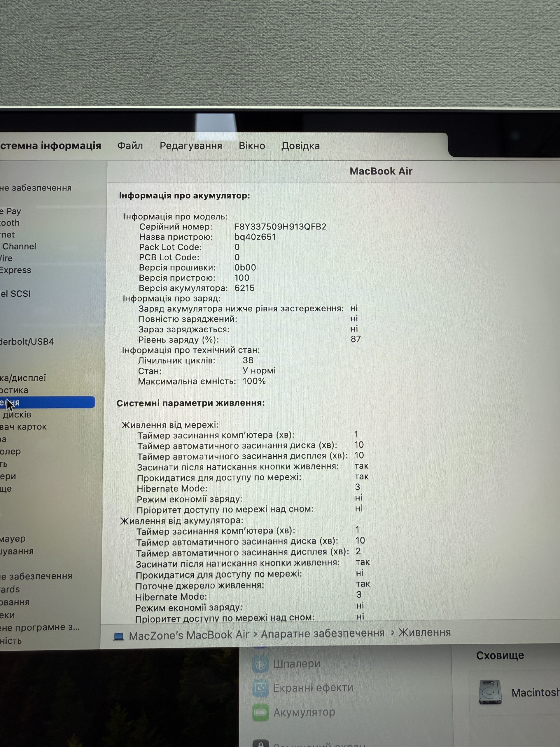Select the Графіка/дисплеї sidebar entry
Viewport: 560px width, 747px height.
tap(23, 378)
